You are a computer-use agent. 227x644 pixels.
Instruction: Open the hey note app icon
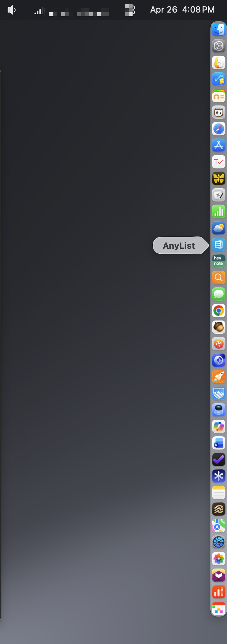(219, 261)
